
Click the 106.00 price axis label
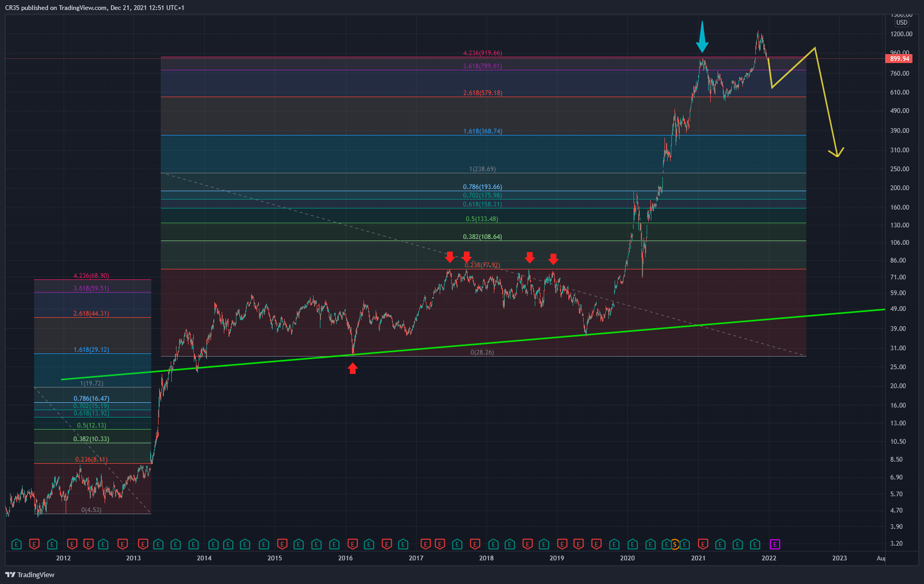[900, 243]
